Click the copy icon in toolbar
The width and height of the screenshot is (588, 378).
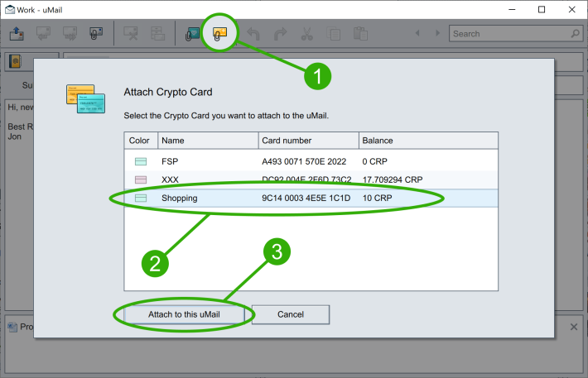(333, 34)
